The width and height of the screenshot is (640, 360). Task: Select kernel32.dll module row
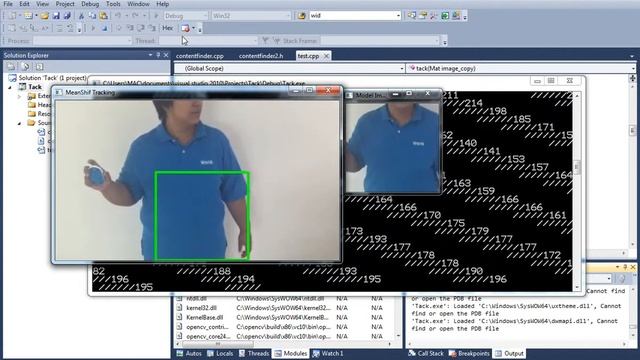point(288,308)
